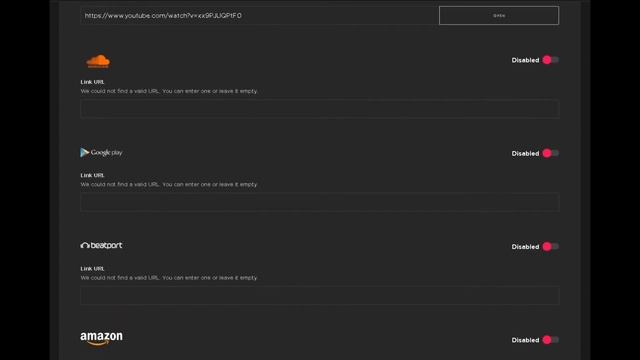The width and height of the screenshot is (640, 360).
Task: Click Google Play's "We could not find a valid URL" text
Action: pos(169,184)
